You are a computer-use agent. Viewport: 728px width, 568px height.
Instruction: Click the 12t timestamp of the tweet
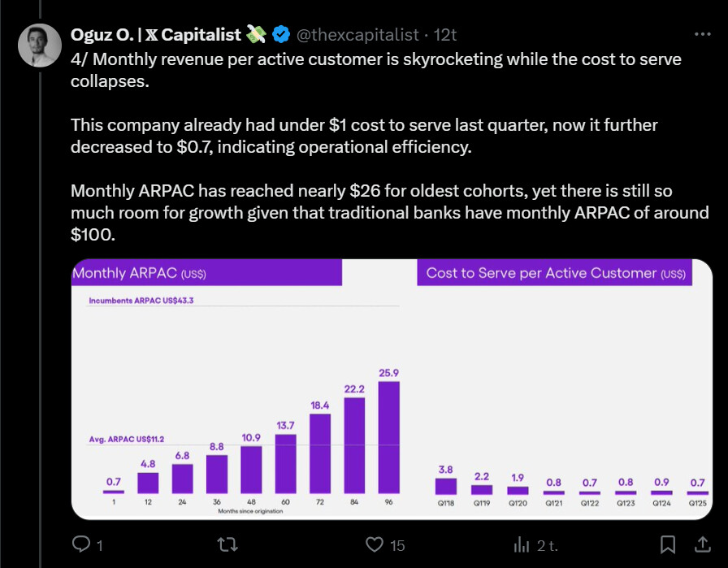tap(445, 35)
